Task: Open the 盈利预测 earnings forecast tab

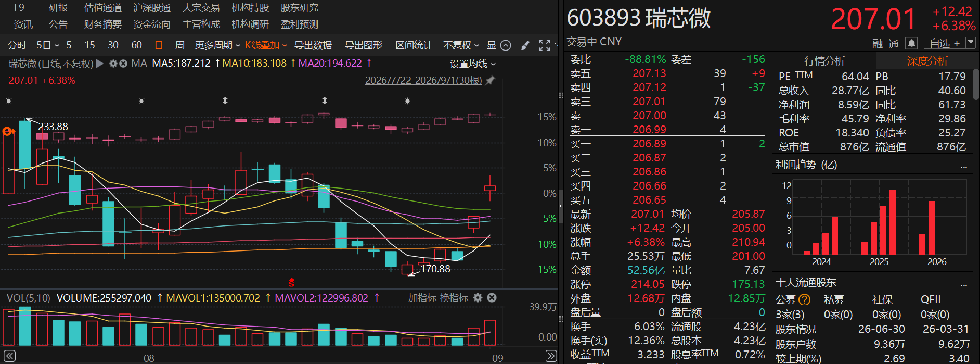Action: (300, 24)
